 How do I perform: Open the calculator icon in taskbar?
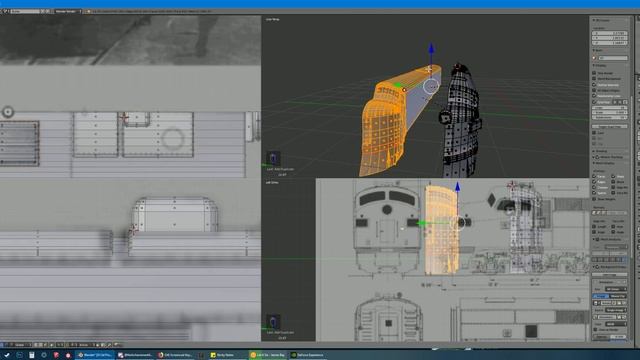coord(31,355)
